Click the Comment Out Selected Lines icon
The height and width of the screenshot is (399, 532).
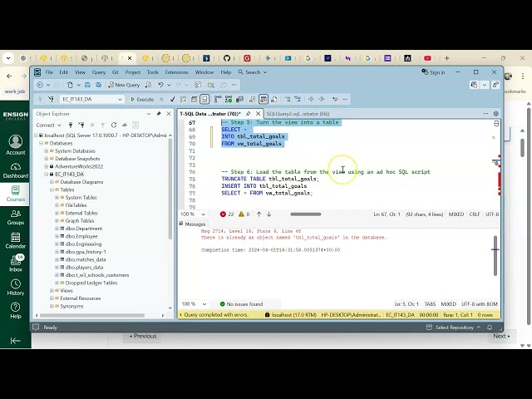(288, 99)
